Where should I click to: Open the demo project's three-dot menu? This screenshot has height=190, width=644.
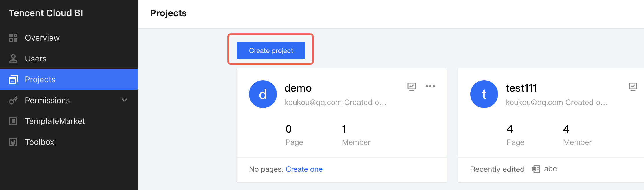[430, 86]
